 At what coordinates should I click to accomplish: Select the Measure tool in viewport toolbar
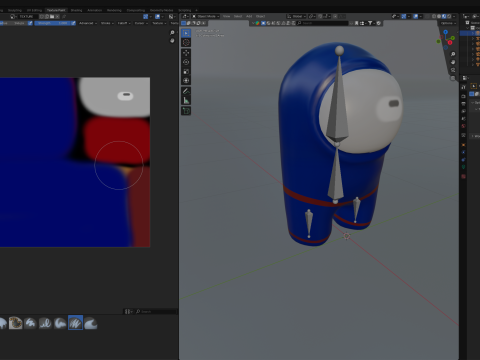(186, 100)
